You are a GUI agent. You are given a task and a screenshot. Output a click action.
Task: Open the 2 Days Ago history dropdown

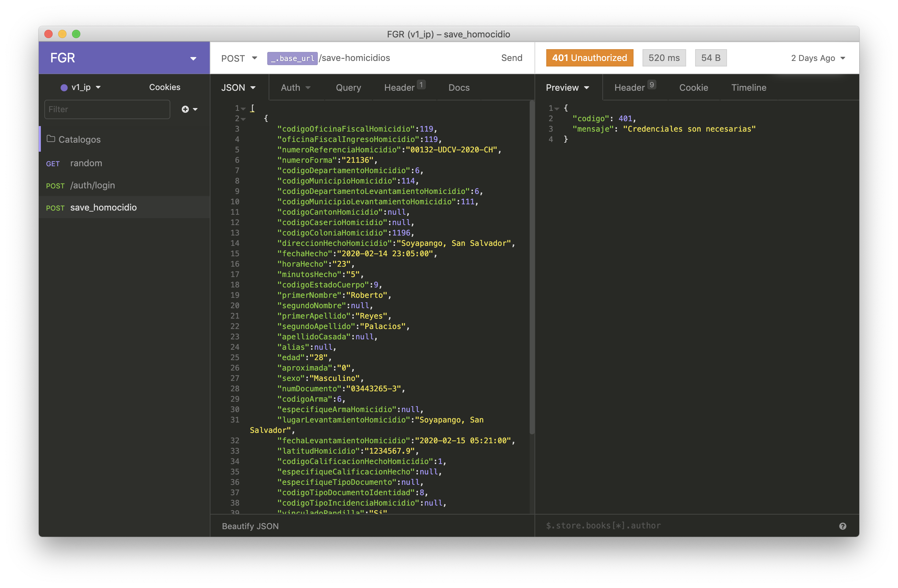point(818,58)
